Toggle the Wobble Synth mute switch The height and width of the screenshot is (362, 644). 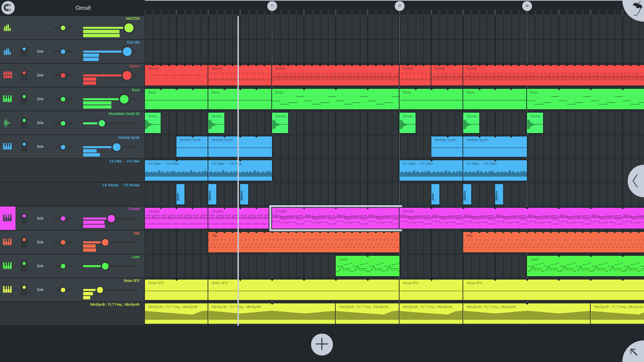coord(24,146)
